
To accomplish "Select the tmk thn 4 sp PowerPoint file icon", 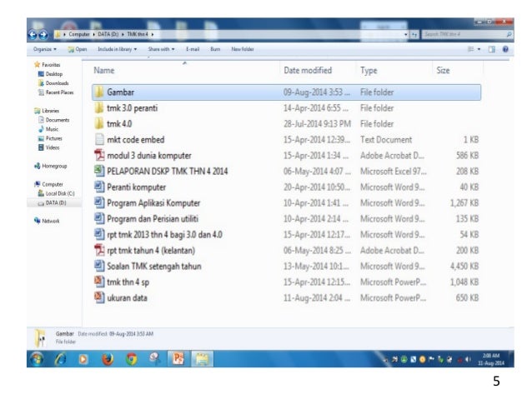I will (x=99, y=282).
